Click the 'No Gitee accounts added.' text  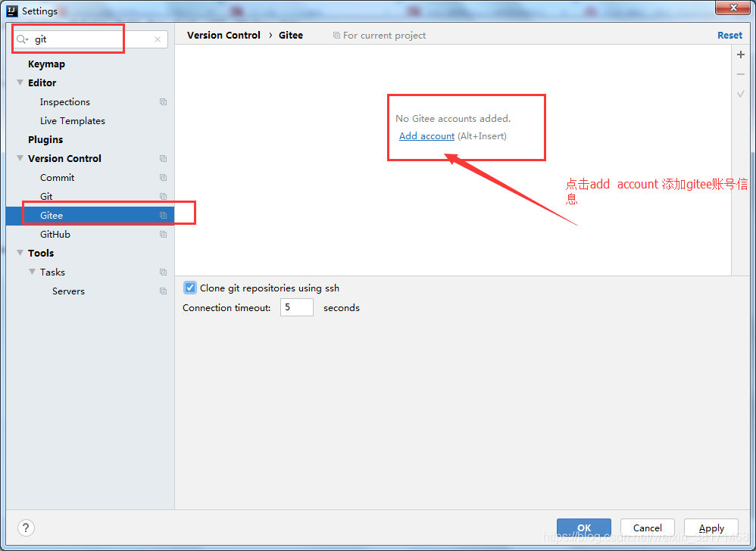tap(453, 119)
